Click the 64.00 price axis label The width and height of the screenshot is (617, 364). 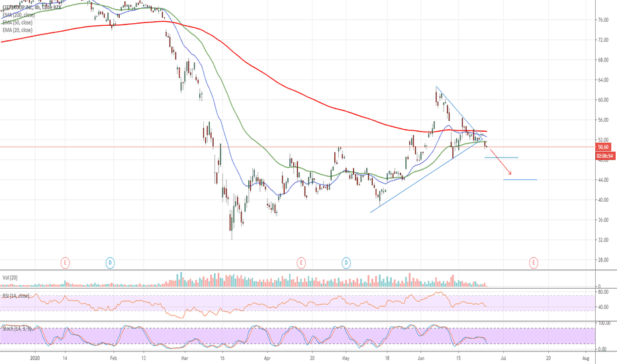(603, 80)
